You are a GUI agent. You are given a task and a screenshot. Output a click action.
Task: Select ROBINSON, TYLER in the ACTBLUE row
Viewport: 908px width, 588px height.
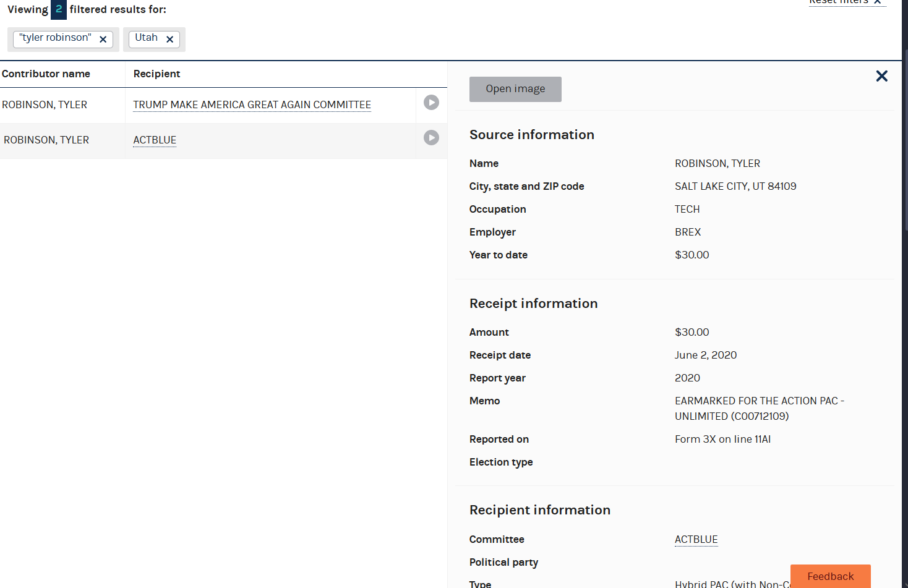point(46,140)
